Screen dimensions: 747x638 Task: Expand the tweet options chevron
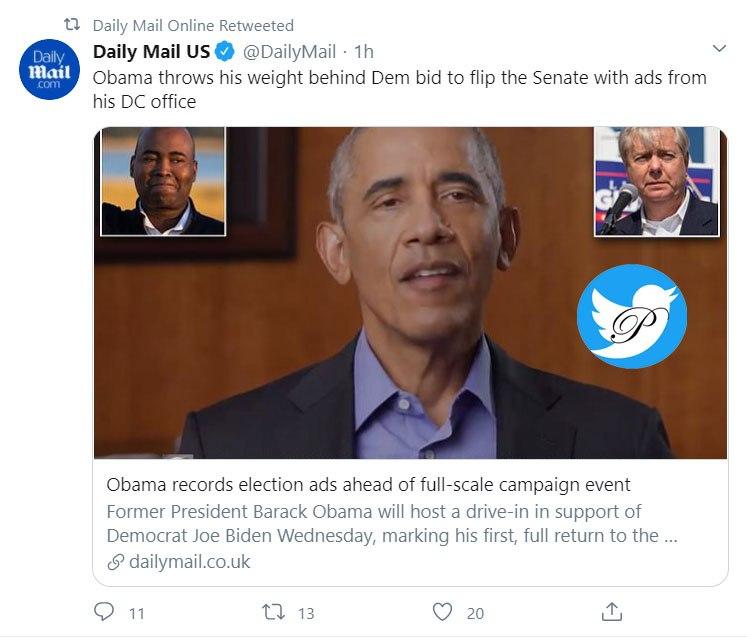718,49
